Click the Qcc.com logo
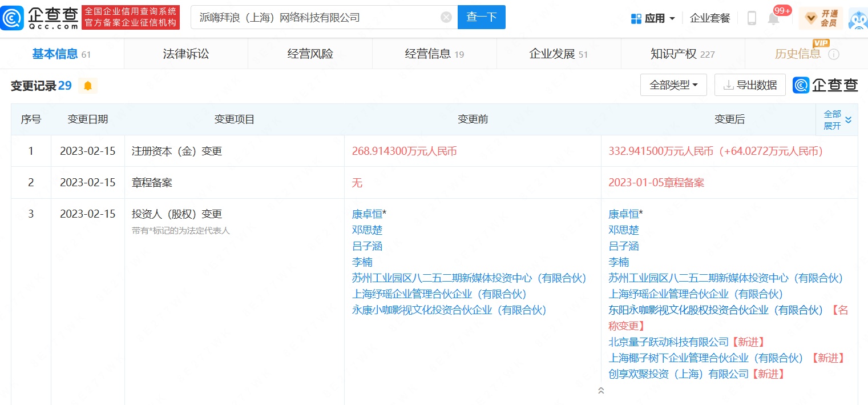 coord(40,18)
